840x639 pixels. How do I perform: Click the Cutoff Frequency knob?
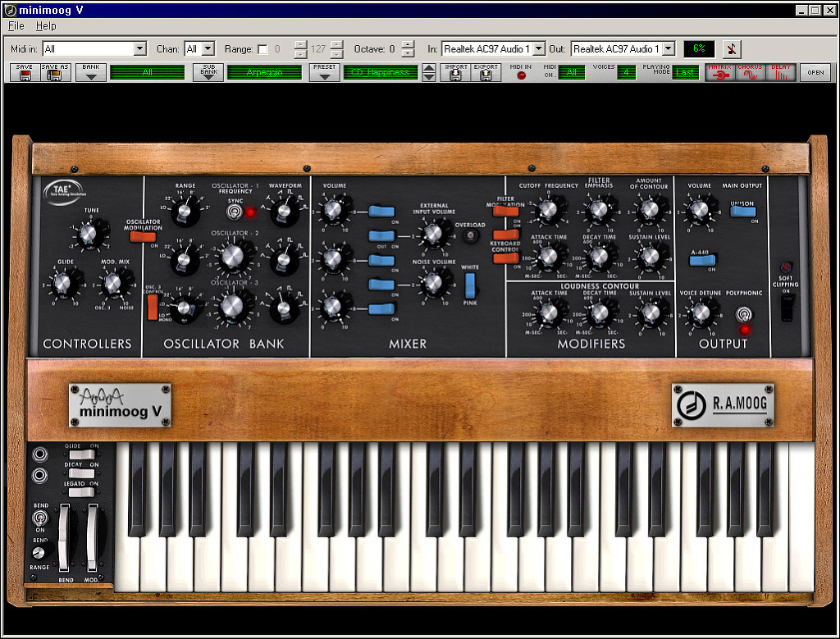point(549,211)
